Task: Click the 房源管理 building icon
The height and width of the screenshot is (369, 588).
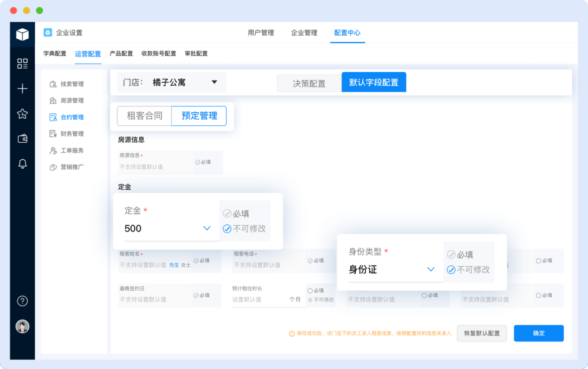Action: 53,100
